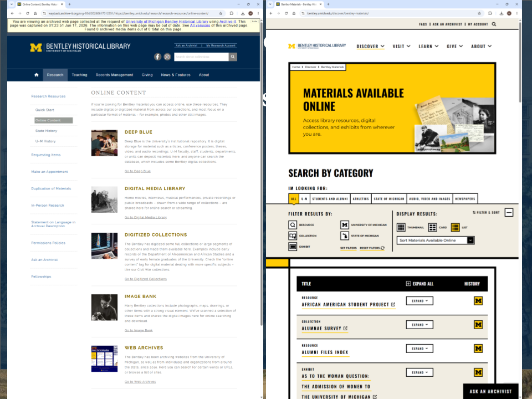The height and width of the screenshot is (399, 532).
Task: Click search site or collections field
Action: coord(202,57)
